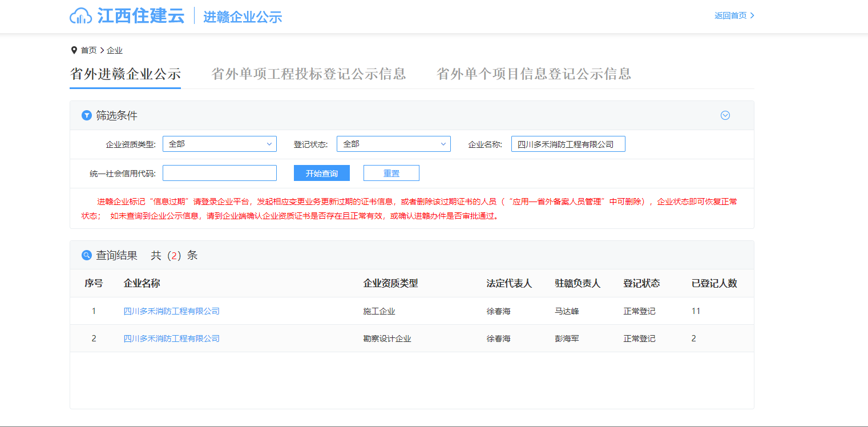Switch to 省外单个项目信息登记公示信息 tab
The image size is (868, 427).
534,74
